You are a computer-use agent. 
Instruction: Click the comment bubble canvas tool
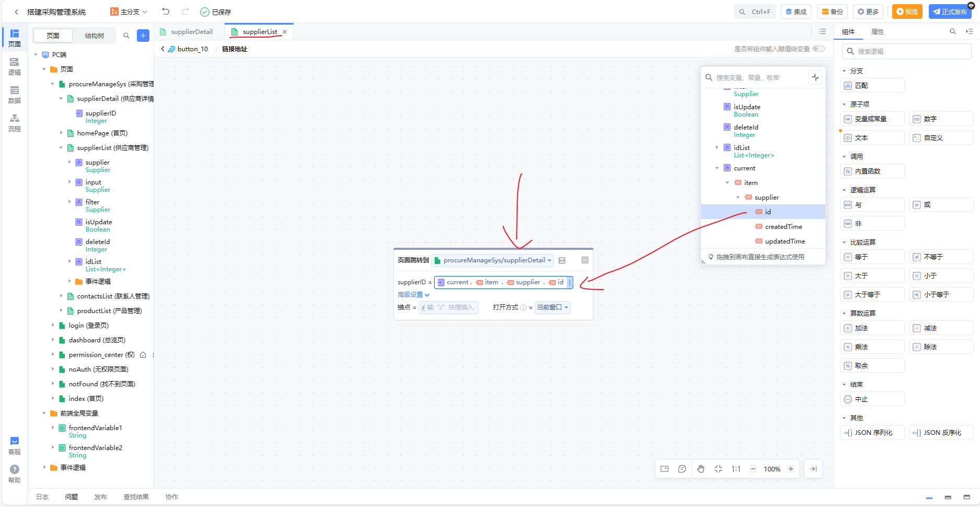pos(682,469)
